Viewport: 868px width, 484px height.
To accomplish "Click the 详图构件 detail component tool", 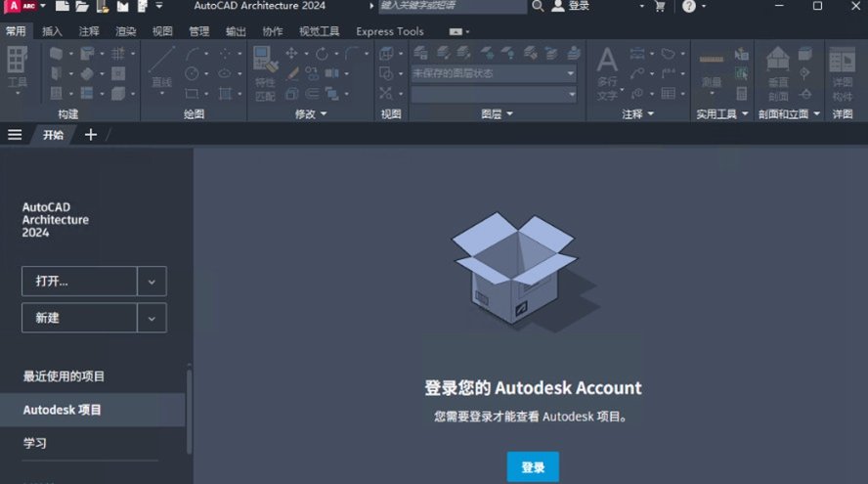I will tap(843, 73).
